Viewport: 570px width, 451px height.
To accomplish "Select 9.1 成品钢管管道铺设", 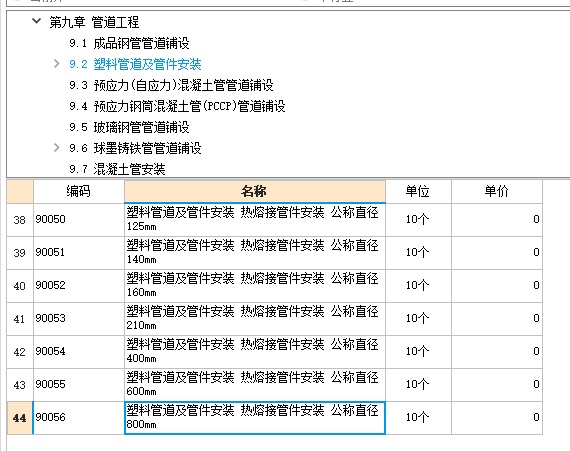I will (x=129, y=43).
